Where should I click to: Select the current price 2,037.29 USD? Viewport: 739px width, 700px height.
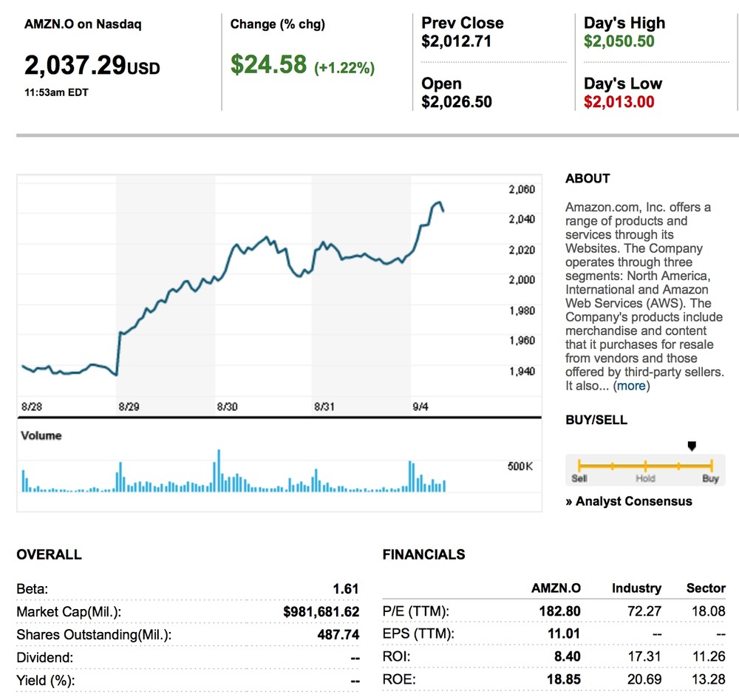click(x=92, y=65)
